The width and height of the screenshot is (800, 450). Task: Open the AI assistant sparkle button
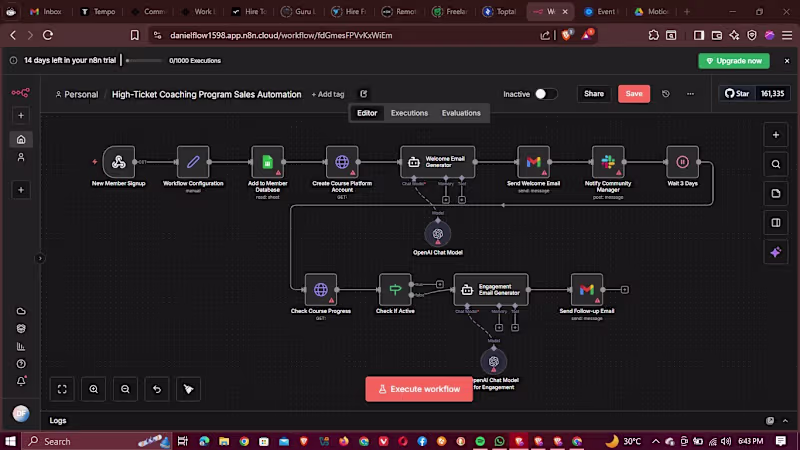[x=776, y=252]
